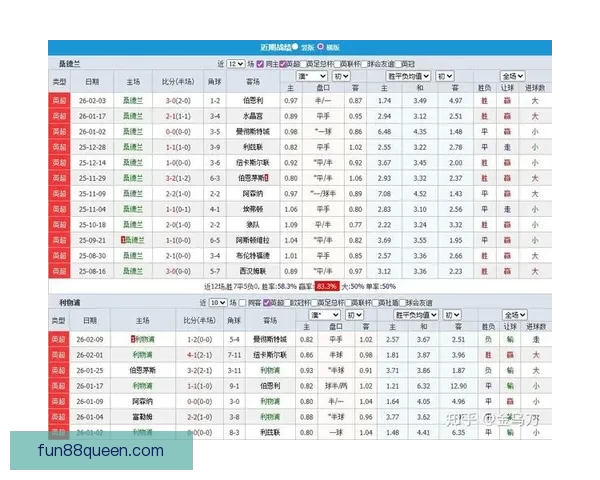Click the handicap 球半/两 on 26-01-17
Viewport: 600px width, 480px height.
coord(336,386)
